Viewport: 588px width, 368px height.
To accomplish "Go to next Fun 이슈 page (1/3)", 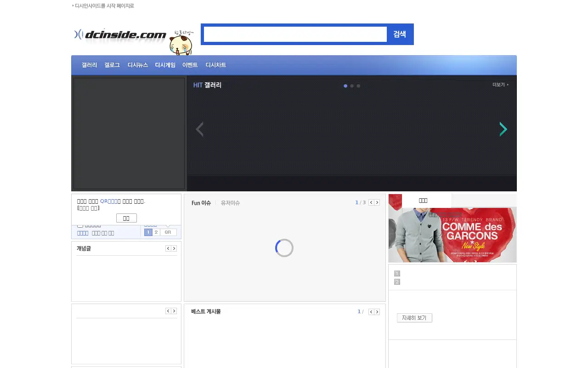I will pos(377,202).
